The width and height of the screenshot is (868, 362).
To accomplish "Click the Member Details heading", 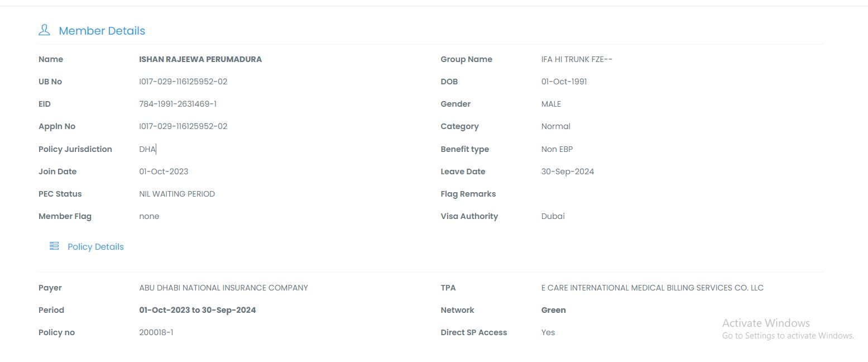I will [102, 31].
